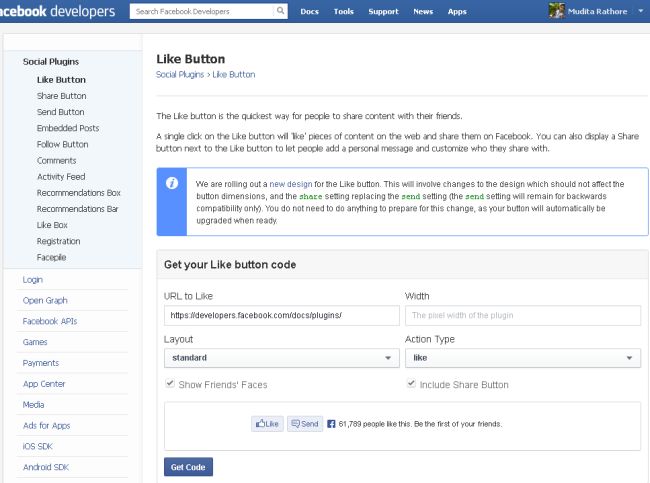Open the Media sidebar link
650x483 pixels.
click(x=34, y=405)
